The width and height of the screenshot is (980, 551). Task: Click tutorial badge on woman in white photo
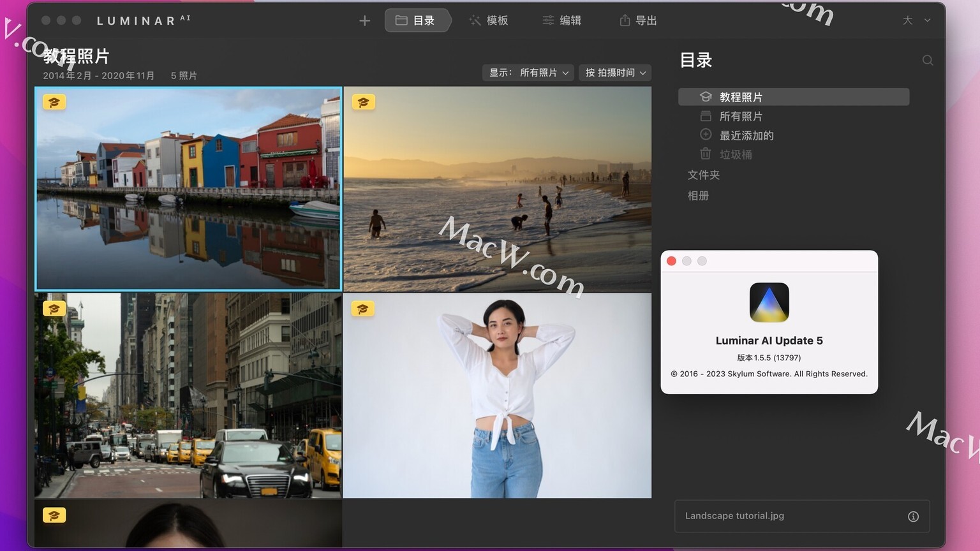(363, 309)
